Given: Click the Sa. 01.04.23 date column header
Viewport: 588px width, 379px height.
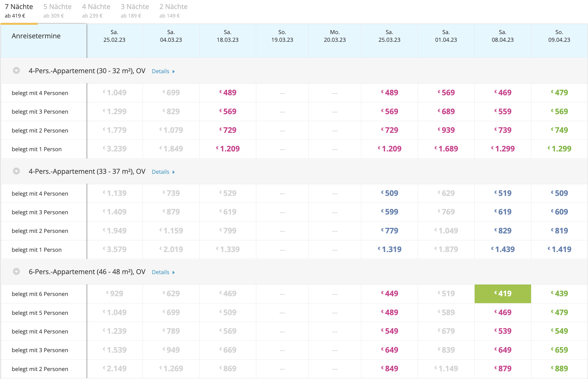Looking at the screenshot, I should click(x=446, y=36).
